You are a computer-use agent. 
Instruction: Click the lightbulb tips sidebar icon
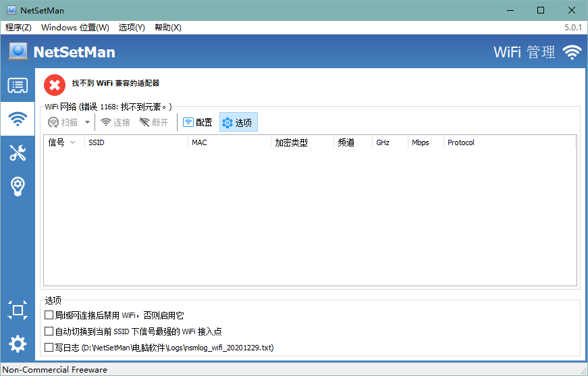coord(18,186)
